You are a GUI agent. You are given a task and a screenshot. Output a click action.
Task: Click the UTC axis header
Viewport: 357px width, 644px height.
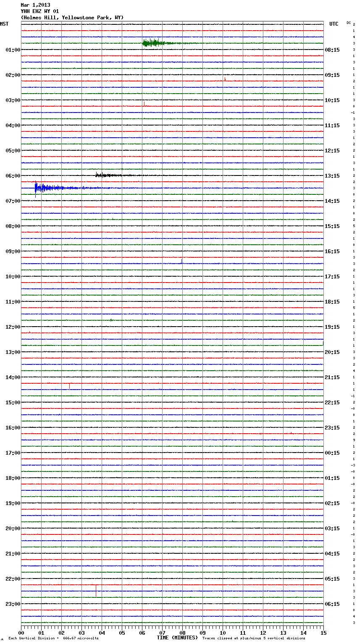coord(334,24)
